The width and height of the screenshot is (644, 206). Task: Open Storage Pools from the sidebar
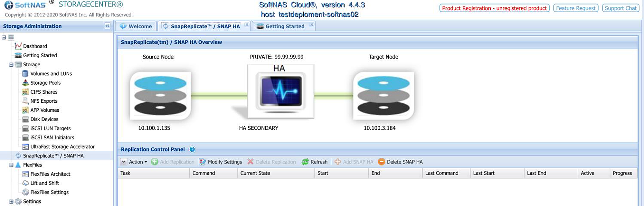(x=45, y=83)
